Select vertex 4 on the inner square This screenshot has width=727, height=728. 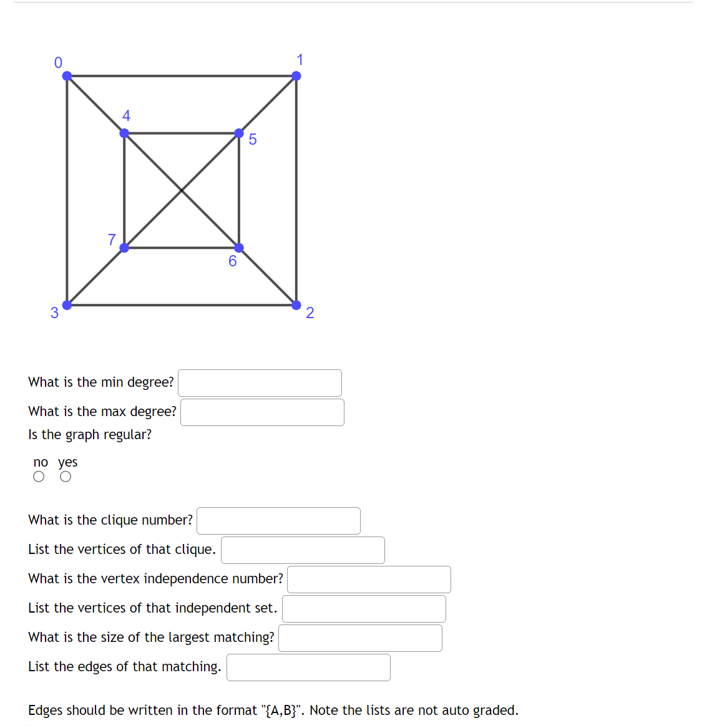[124, 132]
